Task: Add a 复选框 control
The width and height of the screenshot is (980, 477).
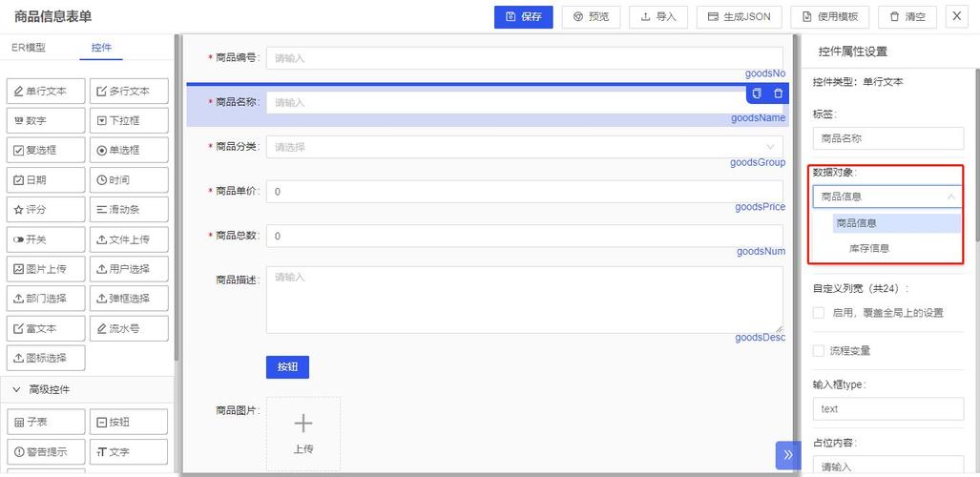Action: pyautogui.click(x=46, y=150)
